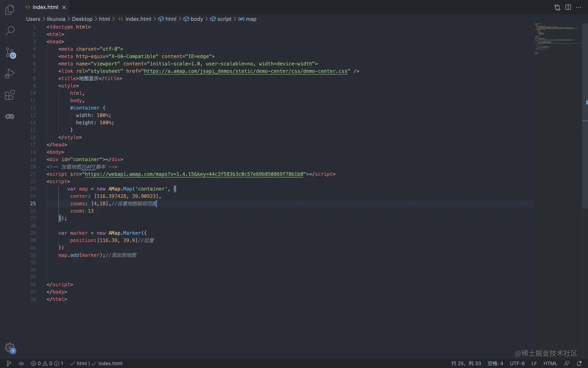Viewport: 588px width, 368px height.
Task: Close the index.html tab
Action: (64, 7)
